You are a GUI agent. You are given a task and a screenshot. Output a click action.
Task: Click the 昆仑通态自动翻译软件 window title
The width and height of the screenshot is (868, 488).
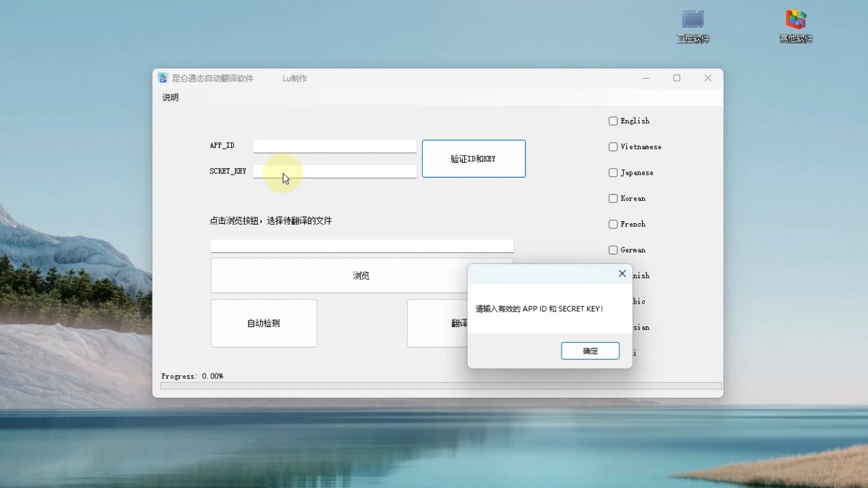[213, 79]
